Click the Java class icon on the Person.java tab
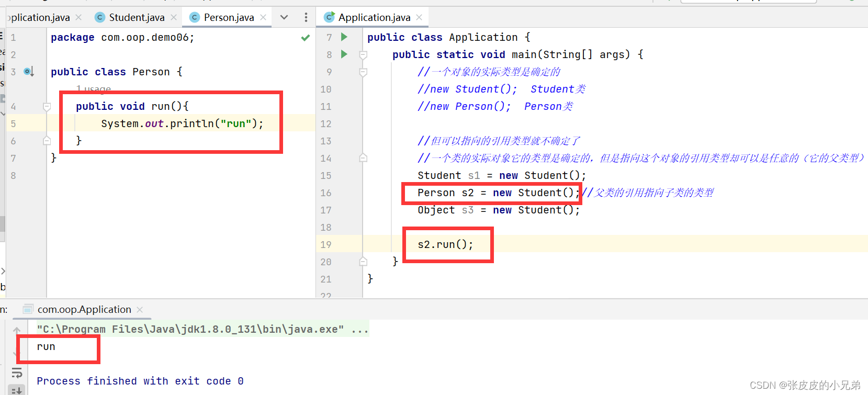 click(x=195, y=17)
